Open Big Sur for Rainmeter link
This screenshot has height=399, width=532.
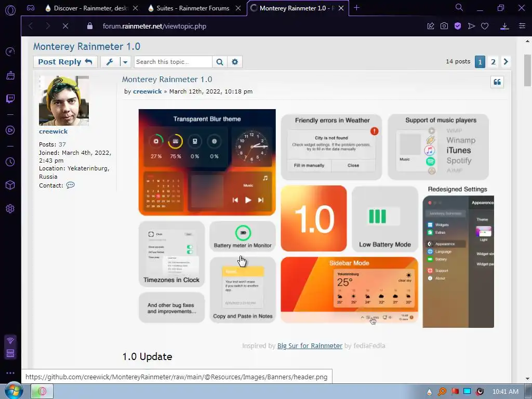(310, 345)
